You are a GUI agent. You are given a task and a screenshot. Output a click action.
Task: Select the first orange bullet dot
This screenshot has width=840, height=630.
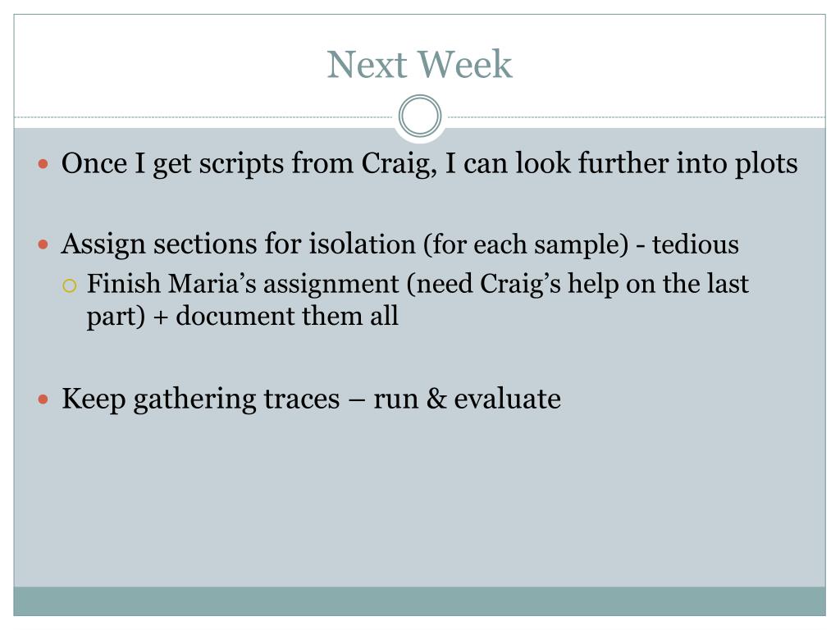click(x=43, y=164)
